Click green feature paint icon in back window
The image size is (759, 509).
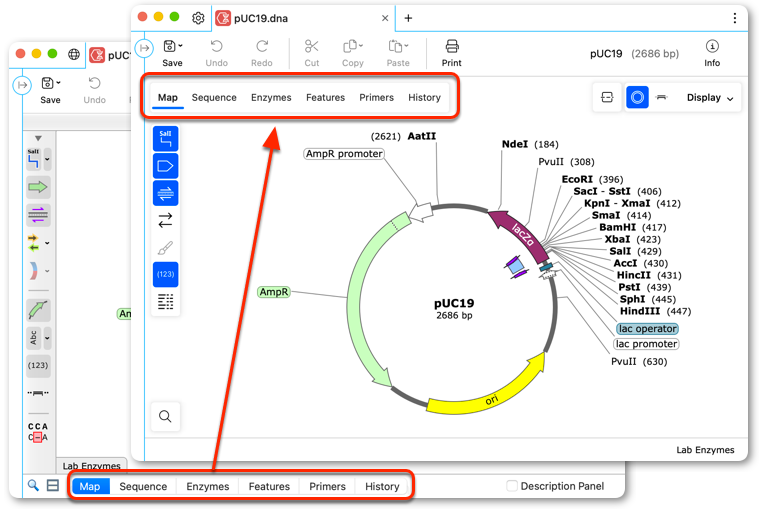(38, 310)
